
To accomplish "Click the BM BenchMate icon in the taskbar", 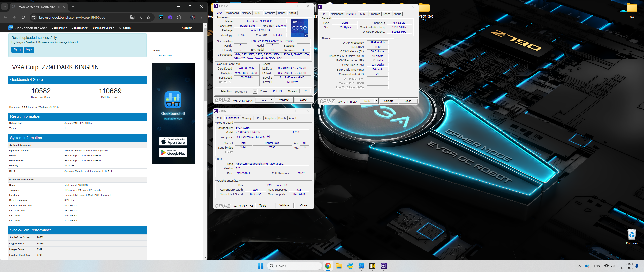I will pos(372,266).
